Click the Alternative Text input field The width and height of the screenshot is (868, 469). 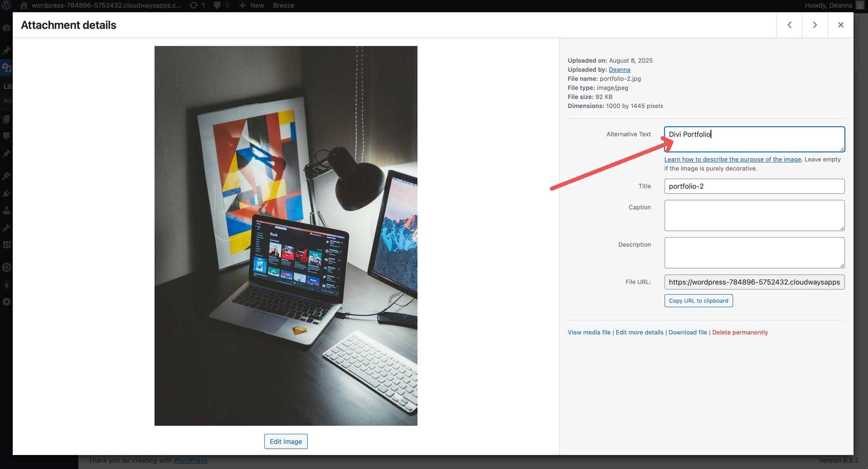(x=754, y=139)
